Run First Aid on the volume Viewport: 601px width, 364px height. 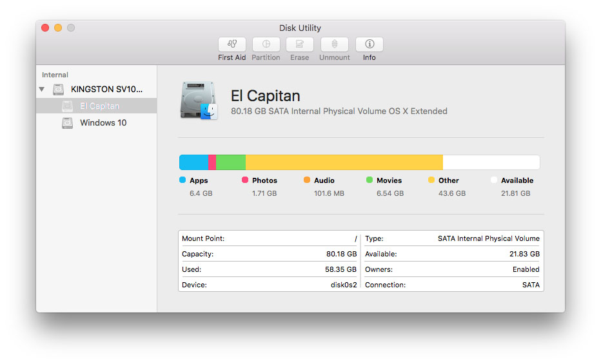[232, 44]
